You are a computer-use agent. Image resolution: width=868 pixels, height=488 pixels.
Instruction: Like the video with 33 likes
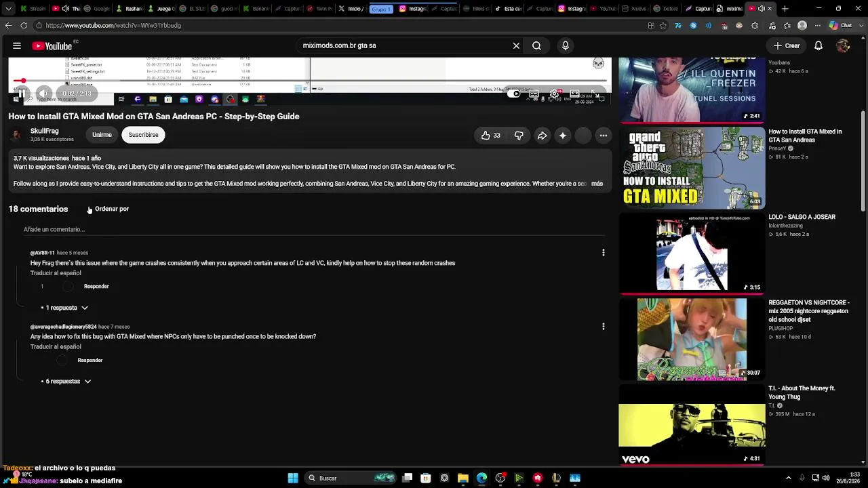[x=491, y=136]
